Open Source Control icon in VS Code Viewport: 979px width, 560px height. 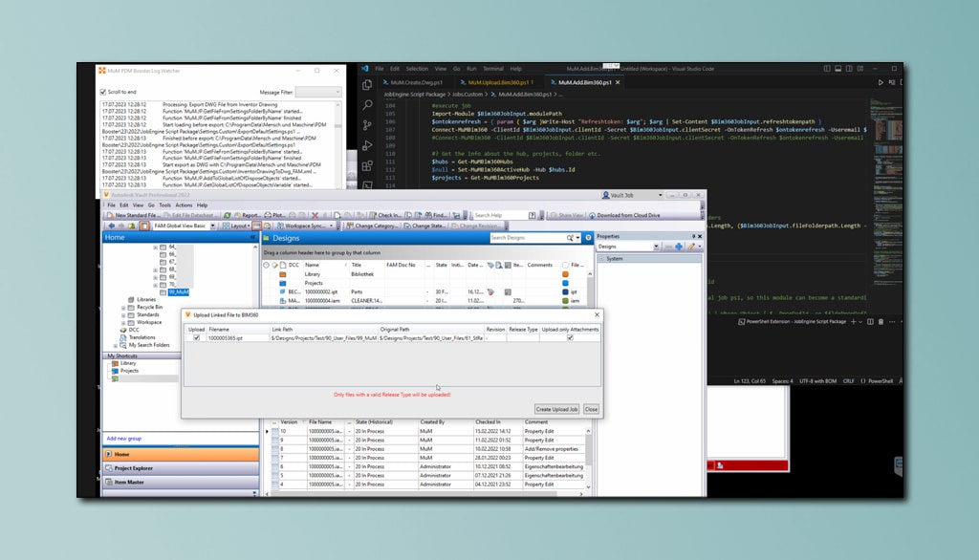[x=369, y=125]
